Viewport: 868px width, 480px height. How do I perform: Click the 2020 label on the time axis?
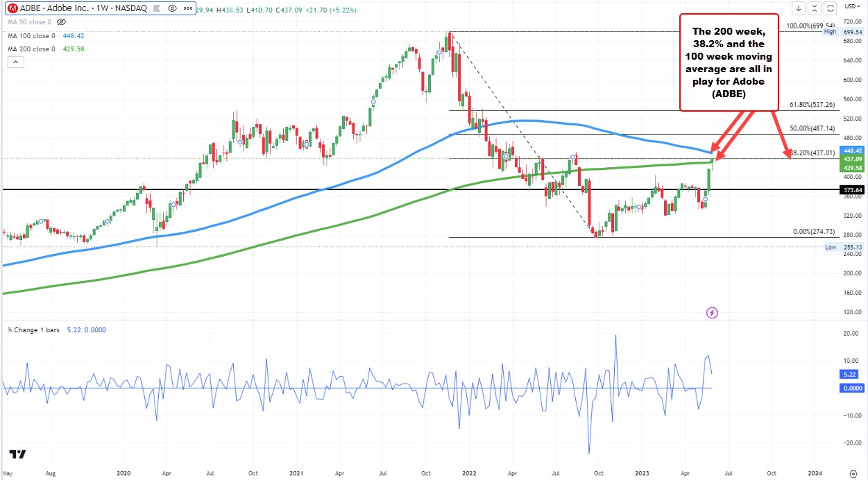[x=124, y=473]
